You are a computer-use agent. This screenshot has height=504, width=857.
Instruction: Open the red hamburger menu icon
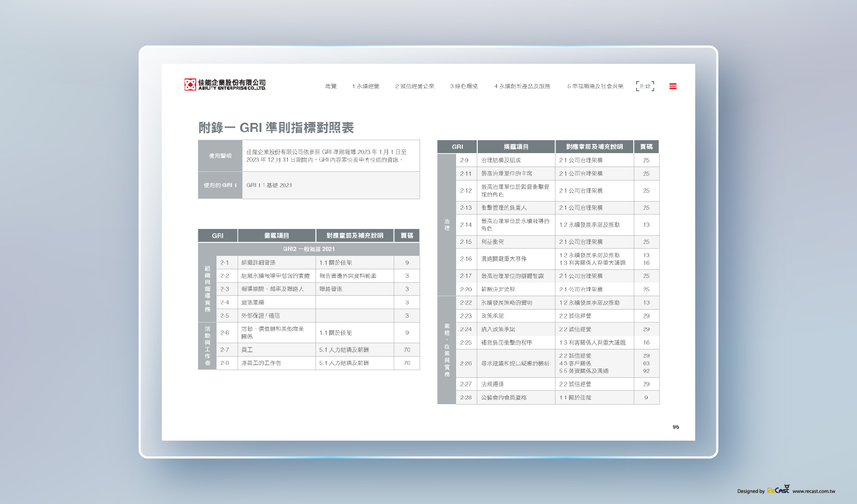[673, 86]
